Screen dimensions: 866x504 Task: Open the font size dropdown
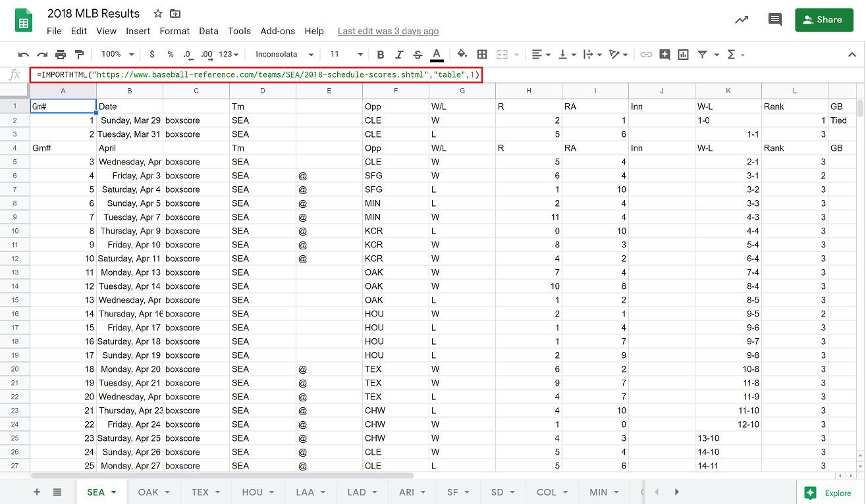[346, 55]
